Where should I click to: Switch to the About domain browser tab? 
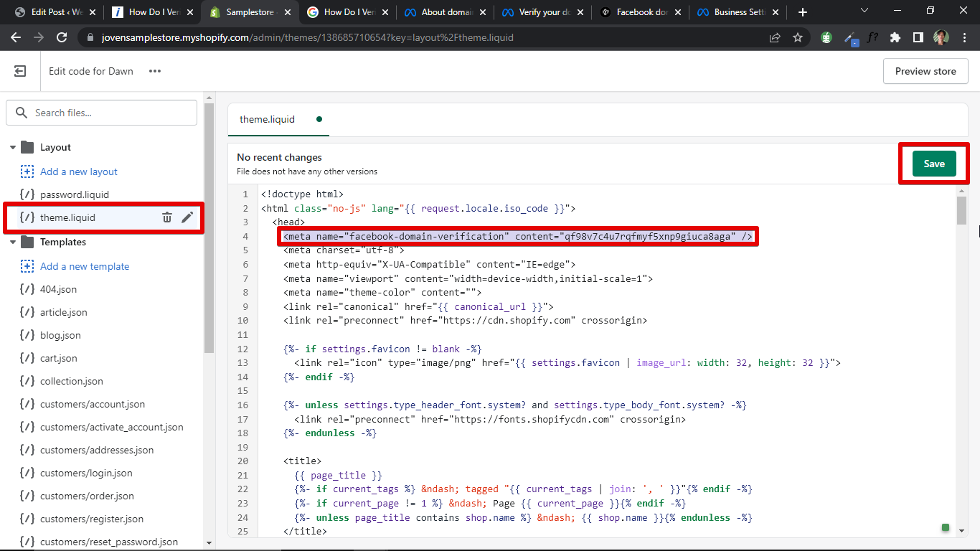pos(445,12)
